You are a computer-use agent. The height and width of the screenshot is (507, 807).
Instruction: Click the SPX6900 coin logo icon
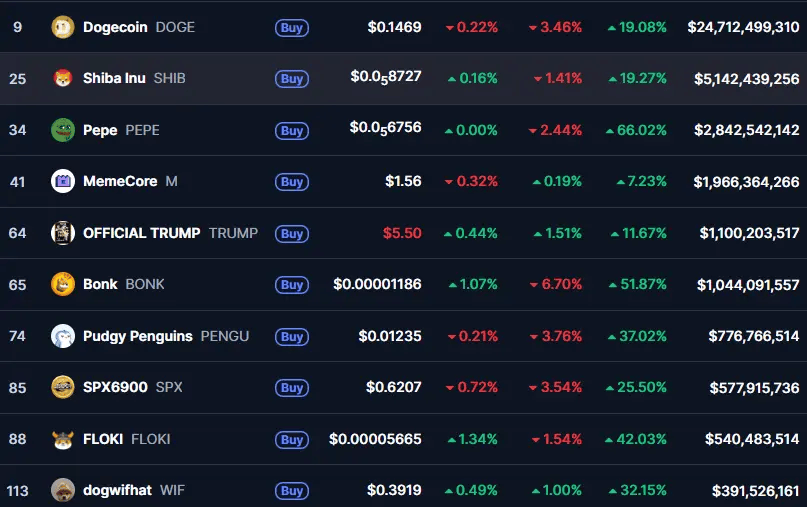[63, 387]
